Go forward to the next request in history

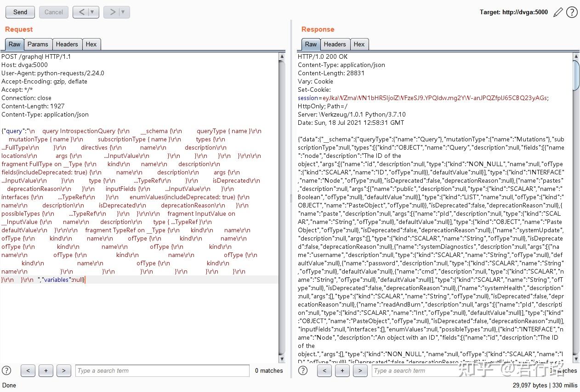click(112, 12)
